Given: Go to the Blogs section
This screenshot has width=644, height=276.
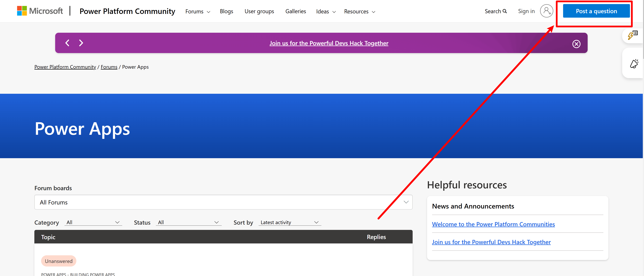Looking at the screenshot, I should (226, 11).
